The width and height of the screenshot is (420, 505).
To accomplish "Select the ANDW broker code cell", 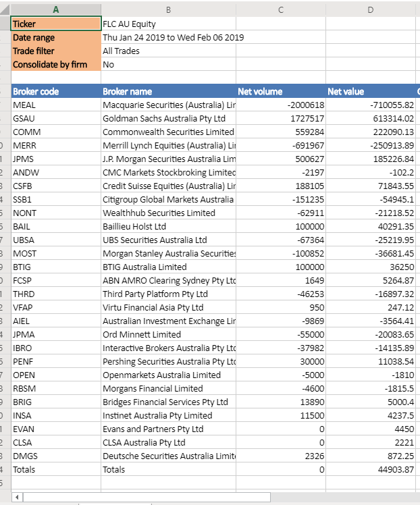I will tap(56, 173).
